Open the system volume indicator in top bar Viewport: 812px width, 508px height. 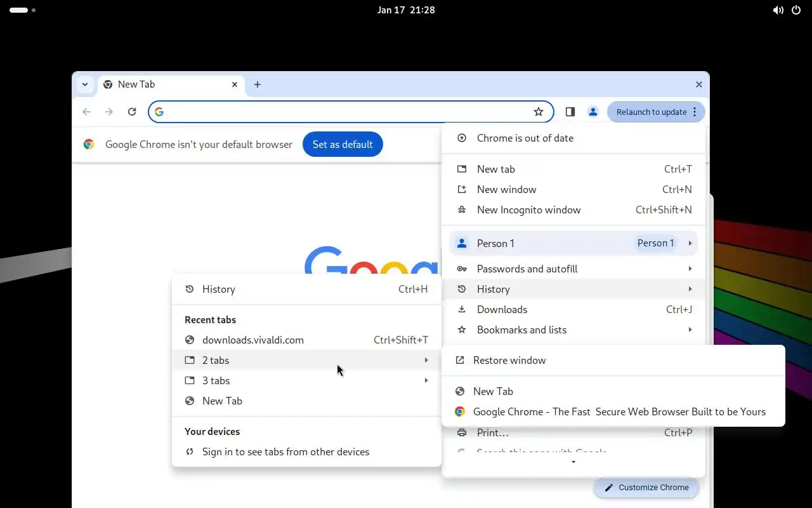tap(778, 10)
